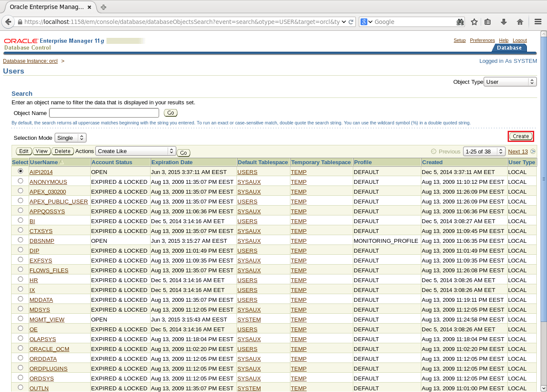Open the Actions Create Like dropdown
This screenshot has width=547, height=392.
pyautogui.click(x=136, y=151)
